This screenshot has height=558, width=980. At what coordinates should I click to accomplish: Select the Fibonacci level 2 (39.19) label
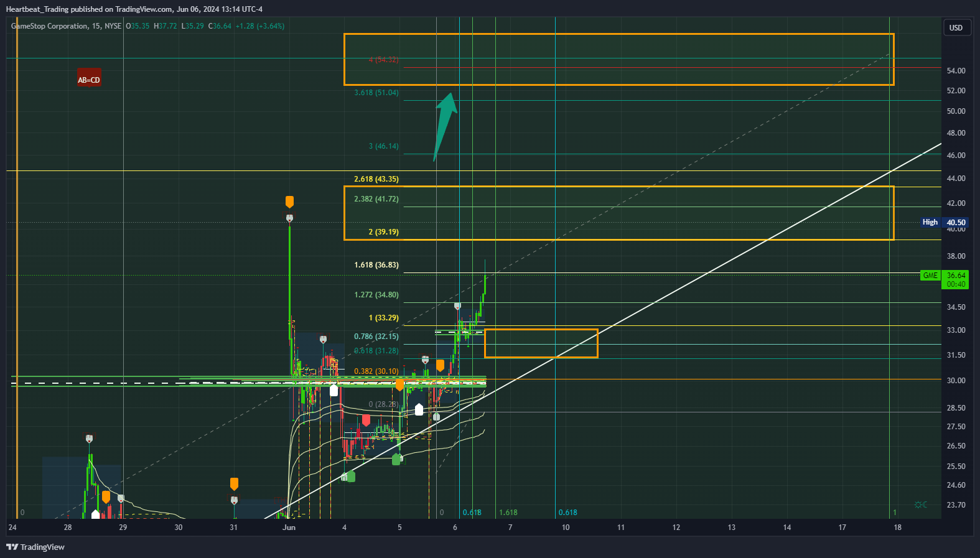383,232
